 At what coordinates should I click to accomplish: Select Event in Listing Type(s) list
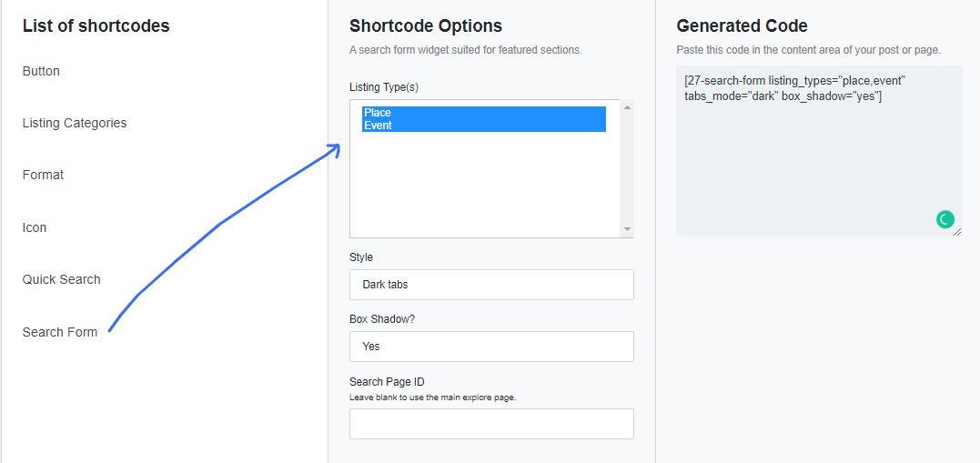(x=484, y=125)
